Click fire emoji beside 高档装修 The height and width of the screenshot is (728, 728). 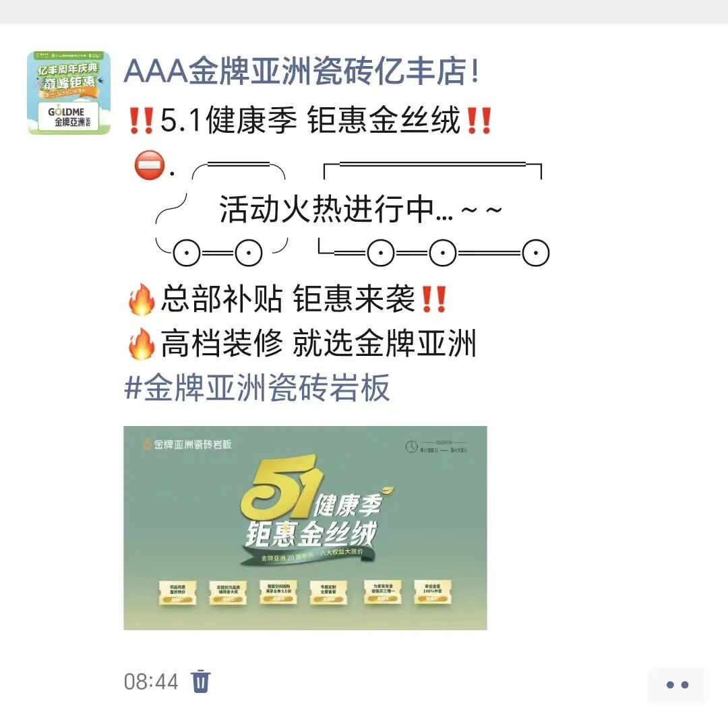pos(141,344)
